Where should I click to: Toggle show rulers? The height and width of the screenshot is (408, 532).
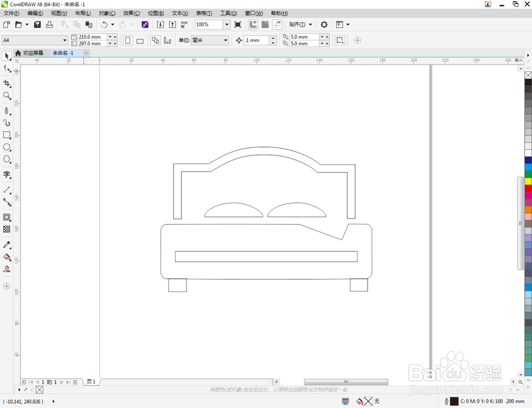(x=253, y=25)
